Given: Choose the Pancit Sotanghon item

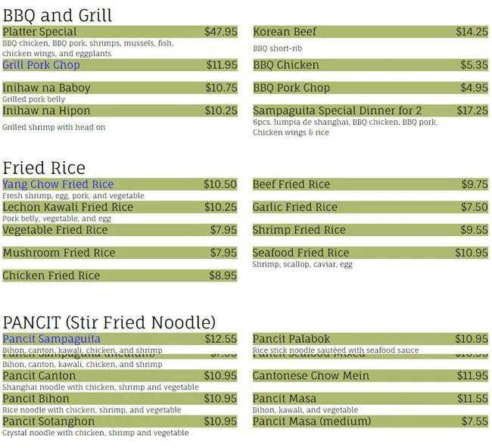Looking at the screenshot, I should [48, 422].
